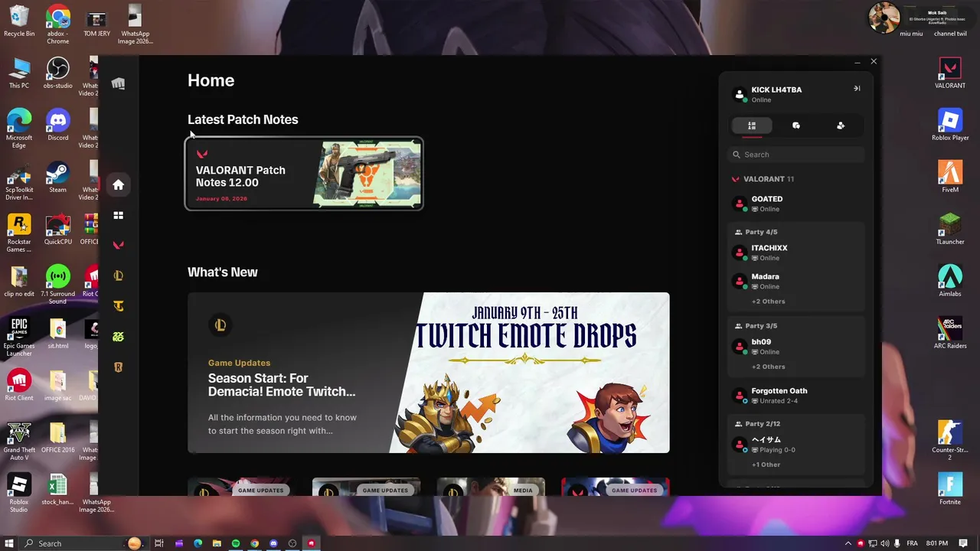The height and width of the screenshot is (551, 980).
Task: Select friend GOATED
Action: coord(796,204)
